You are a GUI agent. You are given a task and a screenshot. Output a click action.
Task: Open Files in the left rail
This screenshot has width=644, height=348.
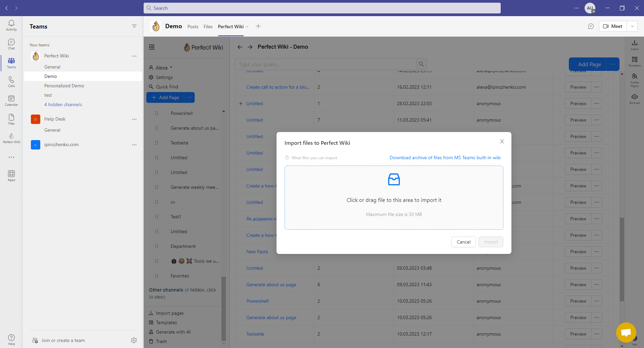[11, 119]
